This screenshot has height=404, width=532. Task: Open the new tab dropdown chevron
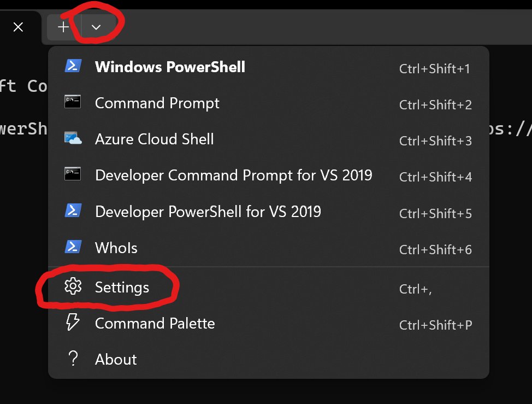coord(97,27)
